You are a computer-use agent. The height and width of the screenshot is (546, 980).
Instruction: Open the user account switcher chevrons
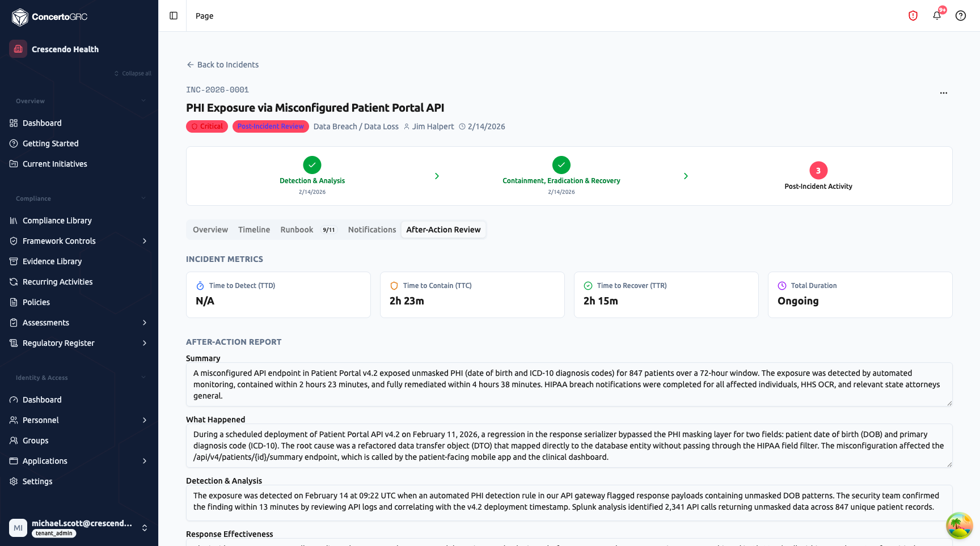coord(145,528)
